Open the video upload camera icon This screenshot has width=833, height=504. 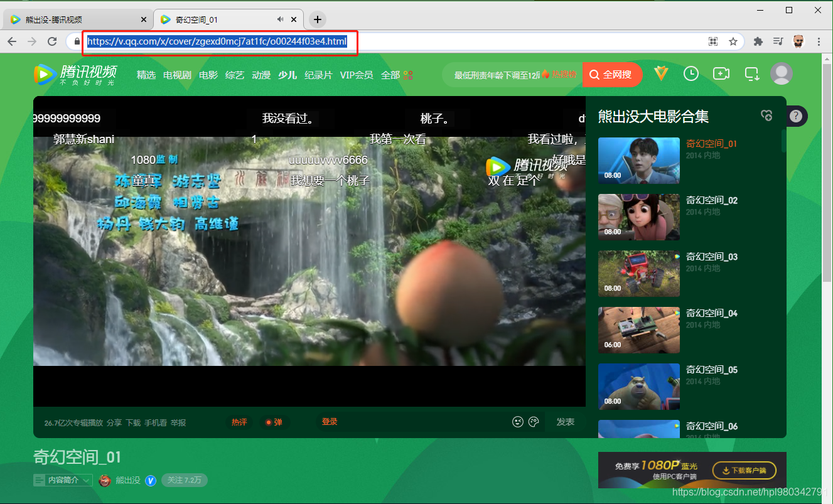tap(721, 74)
